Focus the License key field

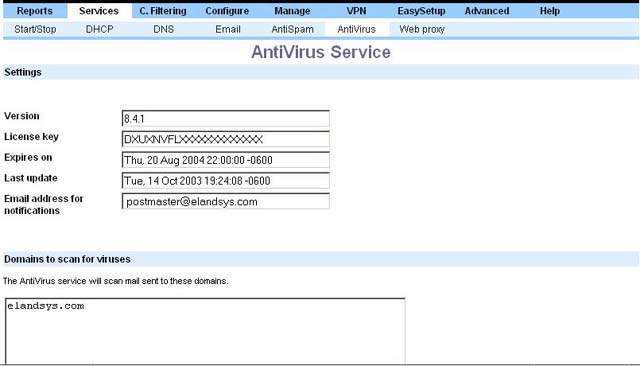226,139
